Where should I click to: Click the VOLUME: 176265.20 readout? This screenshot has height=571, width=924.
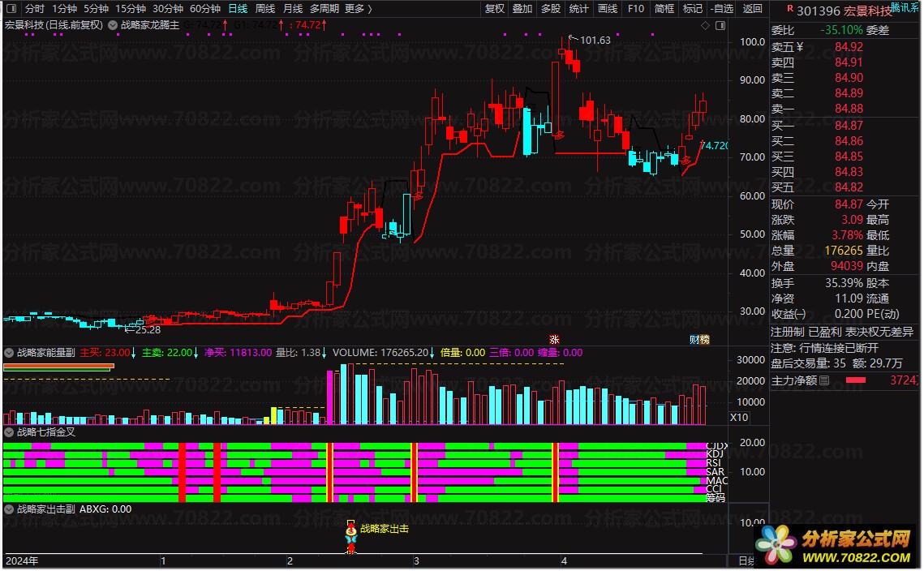[x=384, y=353]
